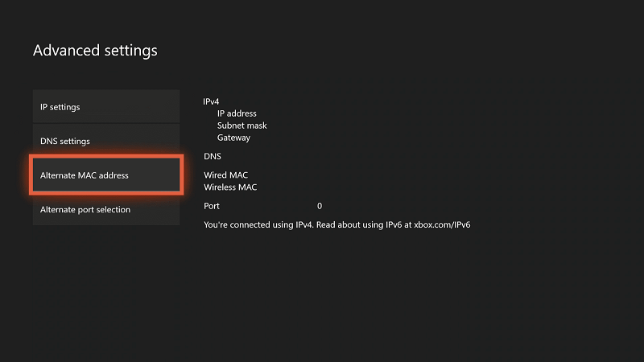644x362 pixels.
Task: Click the port value 0
Action: coord(320,207)
